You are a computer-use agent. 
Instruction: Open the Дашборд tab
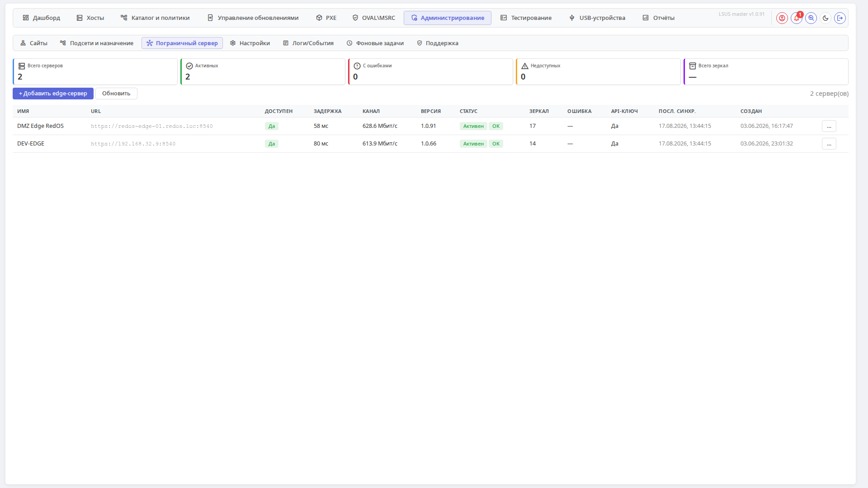point(42,18)
